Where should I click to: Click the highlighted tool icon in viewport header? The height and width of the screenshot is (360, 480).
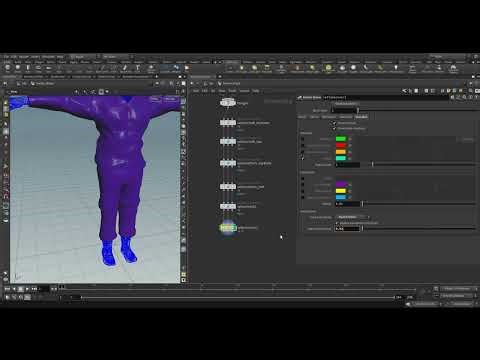tap(101, 91)
